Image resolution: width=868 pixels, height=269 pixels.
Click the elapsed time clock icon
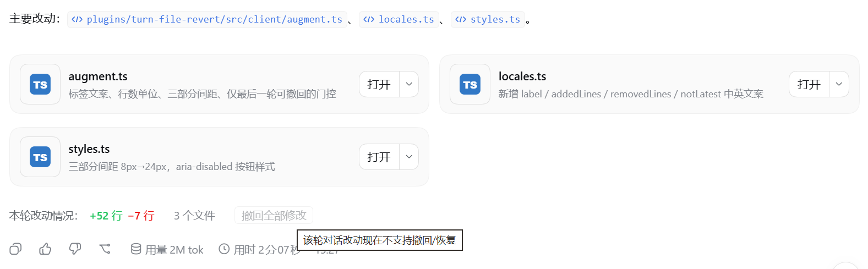coord(224,249)
